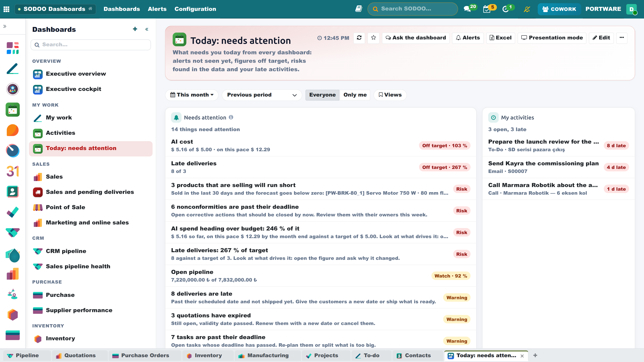Switch to the Purchase Orders bottom tab
The image size is (644, 362).
(x=145, y=355)
